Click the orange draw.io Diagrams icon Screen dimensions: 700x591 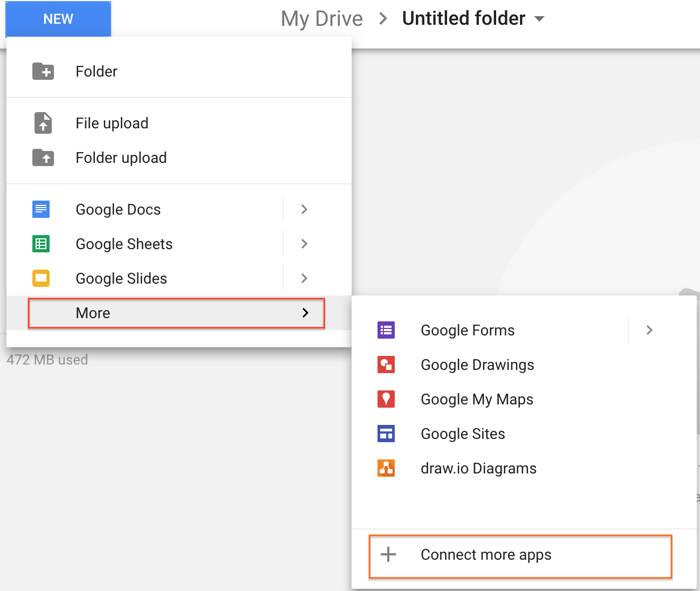click(x=386, y=468)
